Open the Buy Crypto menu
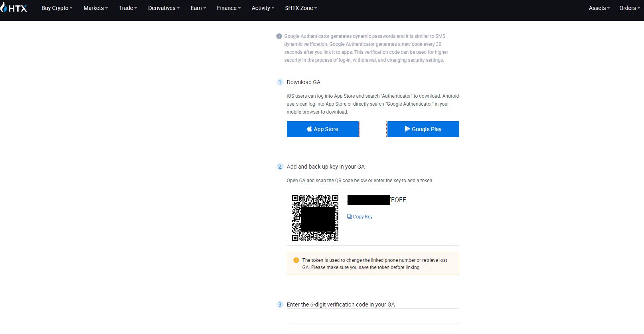The image size is (644, 334). (x=57, y=8)
